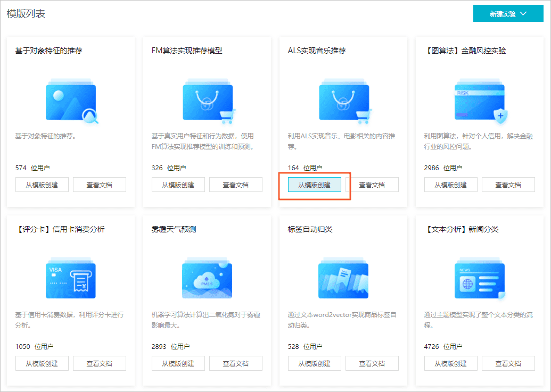Click description starting 基于真实用户特征和行为数据

(203, 141)
